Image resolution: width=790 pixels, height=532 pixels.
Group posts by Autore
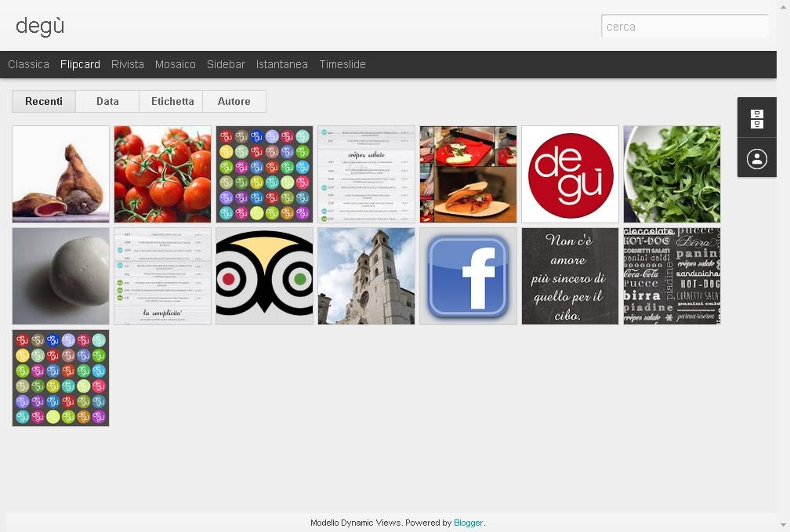point(234,101)
